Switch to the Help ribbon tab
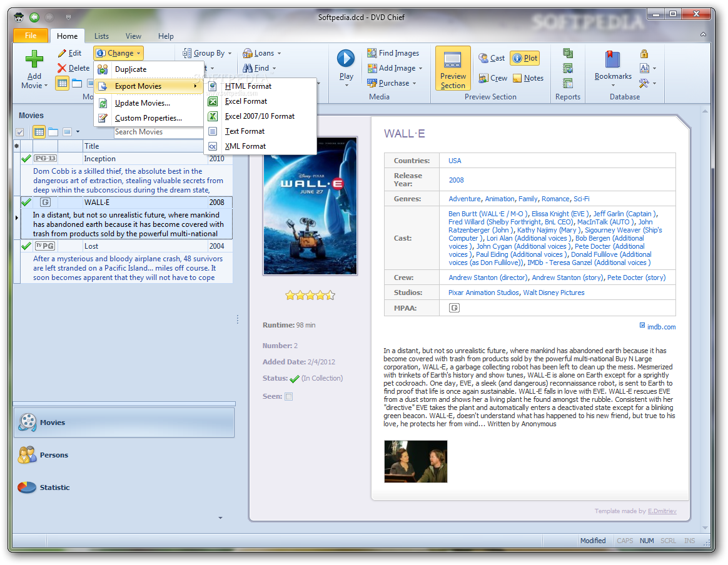 click(x=166, y=36)
